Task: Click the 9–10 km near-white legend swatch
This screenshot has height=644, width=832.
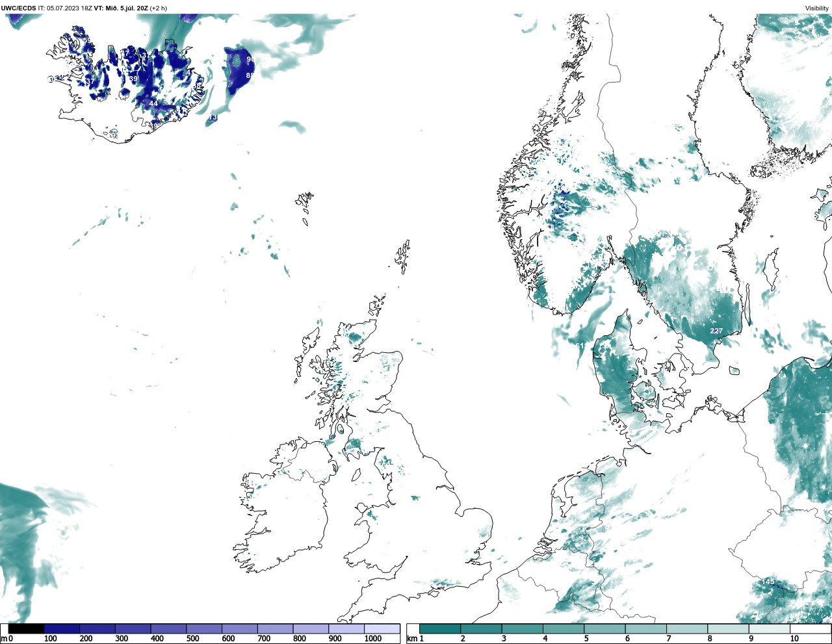Action: tap(770, 628)
